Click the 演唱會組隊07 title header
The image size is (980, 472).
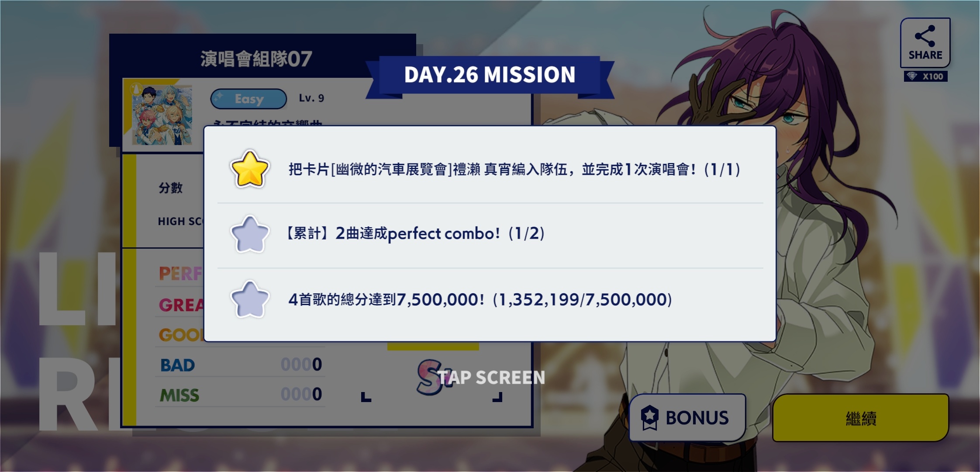point(256,59)
